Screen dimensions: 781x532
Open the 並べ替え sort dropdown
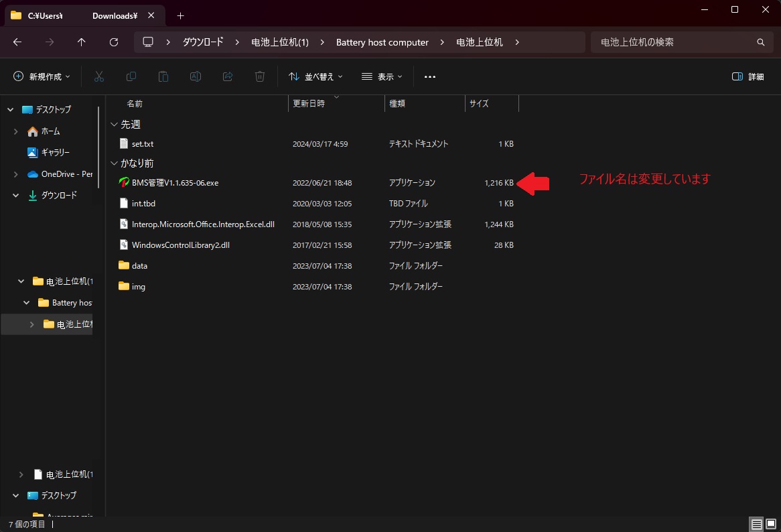coord(315,76)
